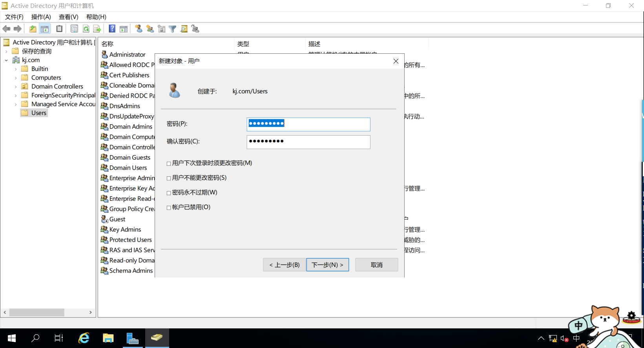This screenshot has width=644, height=348.
Task: Click the Back (上一步) button
Action: click(285, 265)
